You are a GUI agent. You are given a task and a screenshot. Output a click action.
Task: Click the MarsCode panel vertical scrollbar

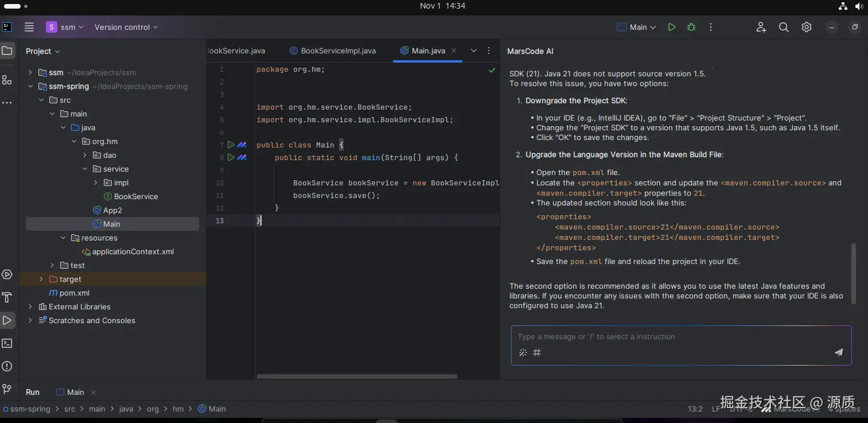[854, 273]
